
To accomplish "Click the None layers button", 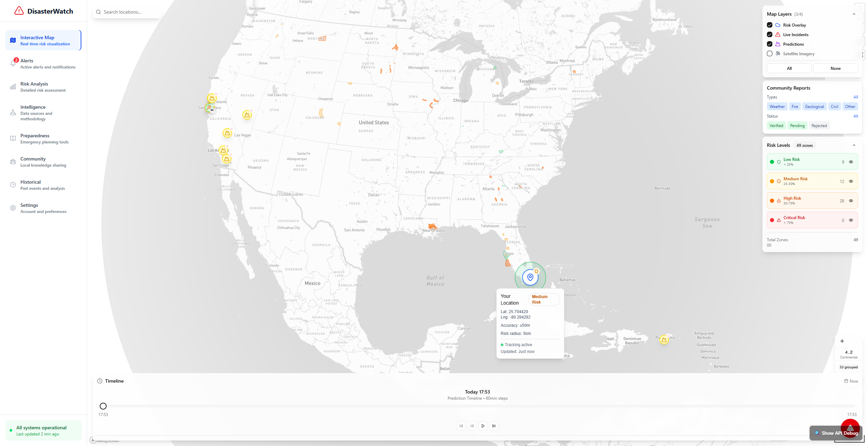I will 835,68.
